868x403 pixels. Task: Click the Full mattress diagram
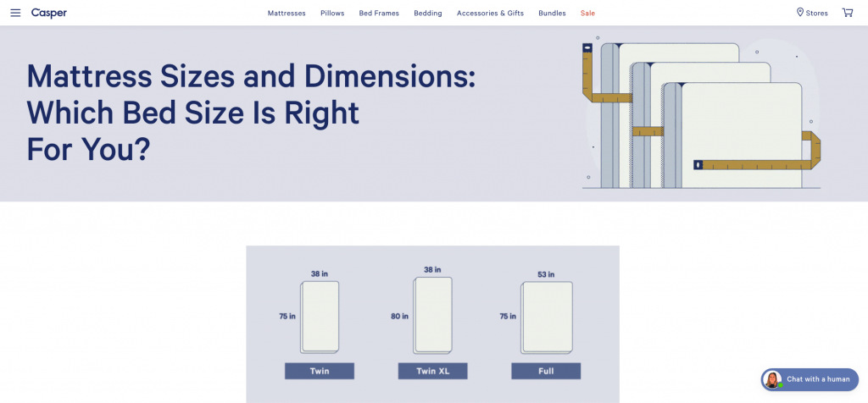pyautogui.click(x=547, y=317)
